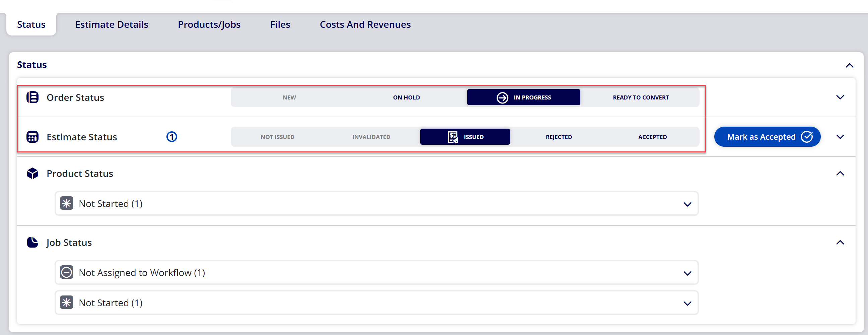This screenshot has width=868, height=335.
Task: Click the Status panel heading
Action: pos(32,65)
